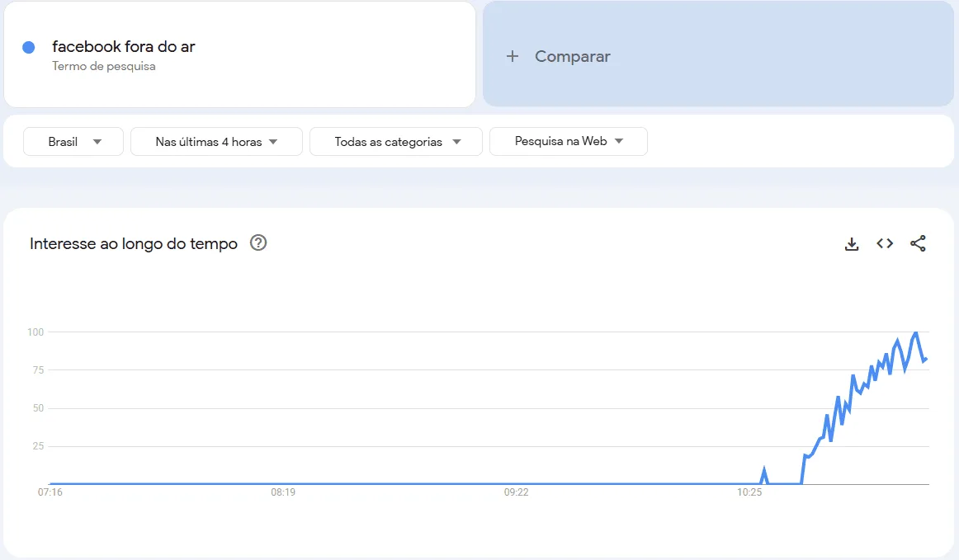Click the 50 value on the y-axis
959x560 pixels.
pyautogui.click(x=39, y=407)
